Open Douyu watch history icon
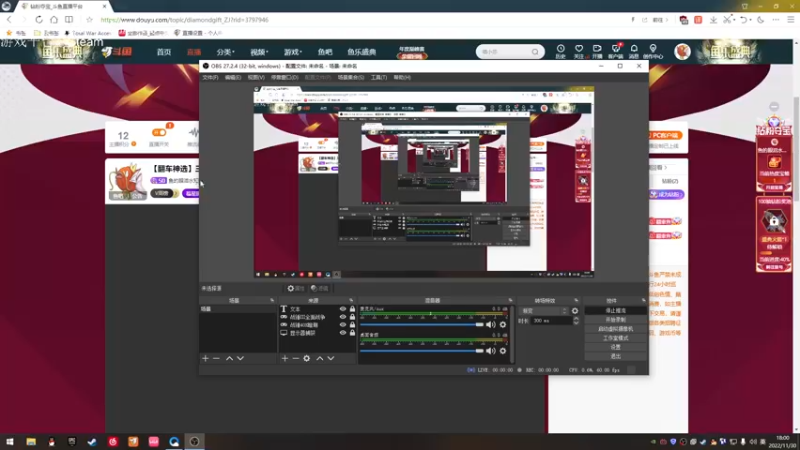Viewport: 800px width, 450px height. tap(560, 51)
